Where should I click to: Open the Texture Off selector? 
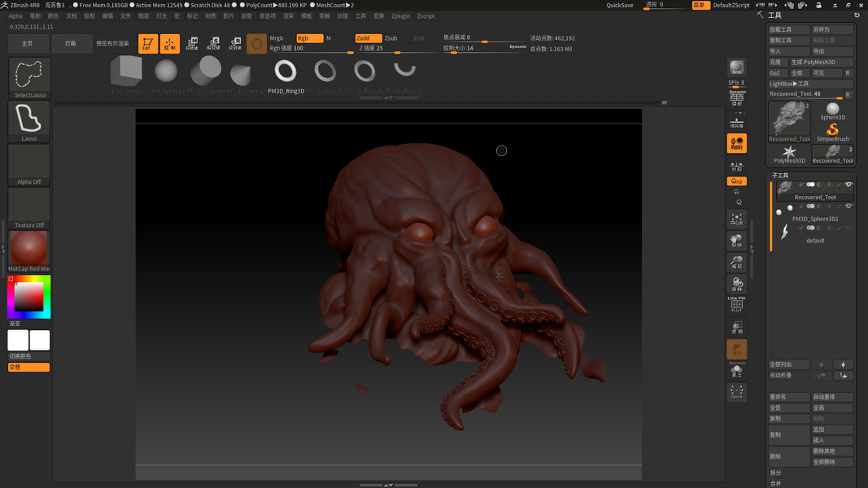28,208
